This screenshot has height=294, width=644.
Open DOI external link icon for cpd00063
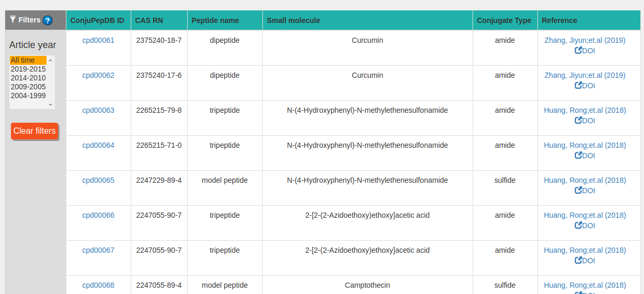(x=578, y=121)
